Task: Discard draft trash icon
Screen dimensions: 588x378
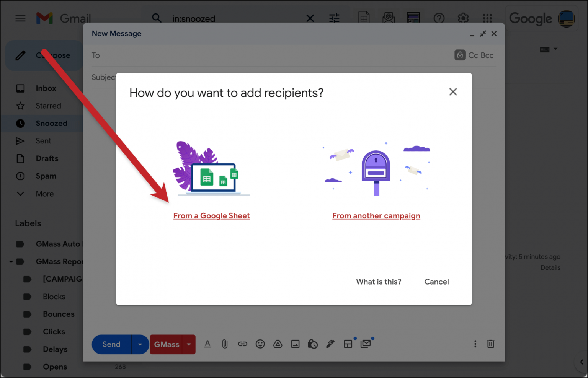Action: pyautogui.click(x=490, y=344)
